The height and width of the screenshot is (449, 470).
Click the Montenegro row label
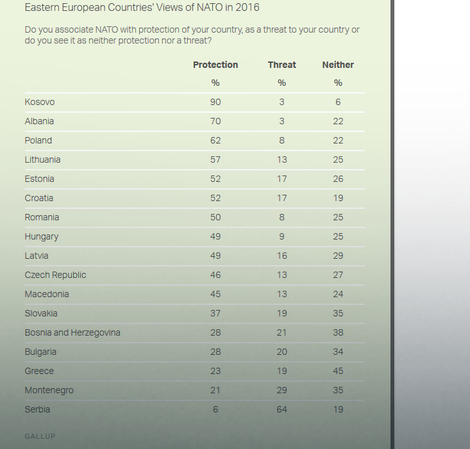point(49,390)
